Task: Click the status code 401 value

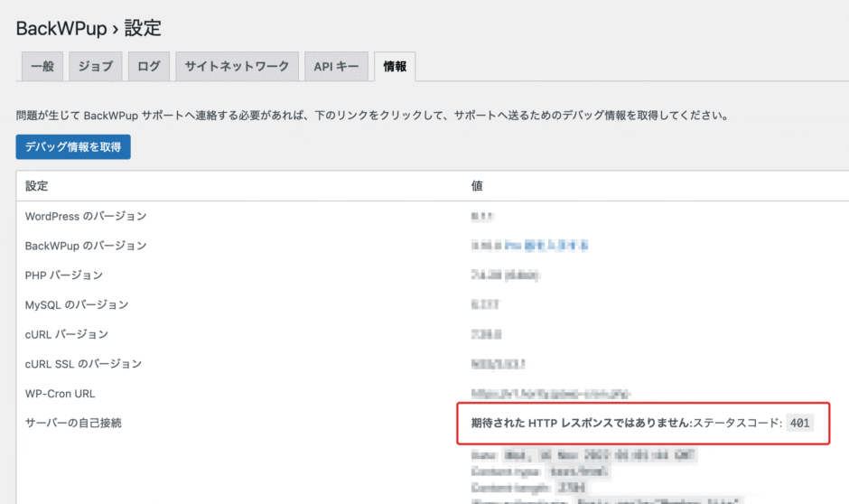Action: [x=799, y=423]
